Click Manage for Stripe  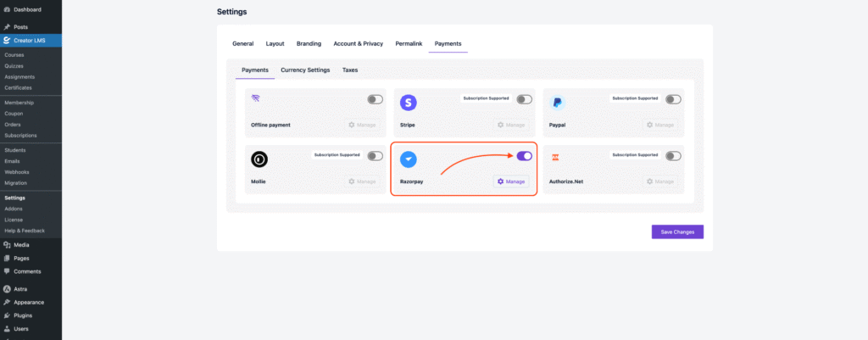point(511,125)
